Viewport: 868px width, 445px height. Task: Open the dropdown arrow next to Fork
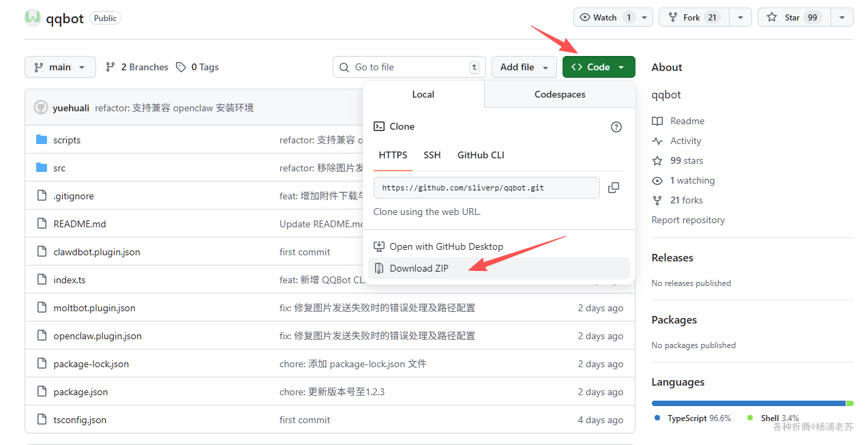[740, 18]
